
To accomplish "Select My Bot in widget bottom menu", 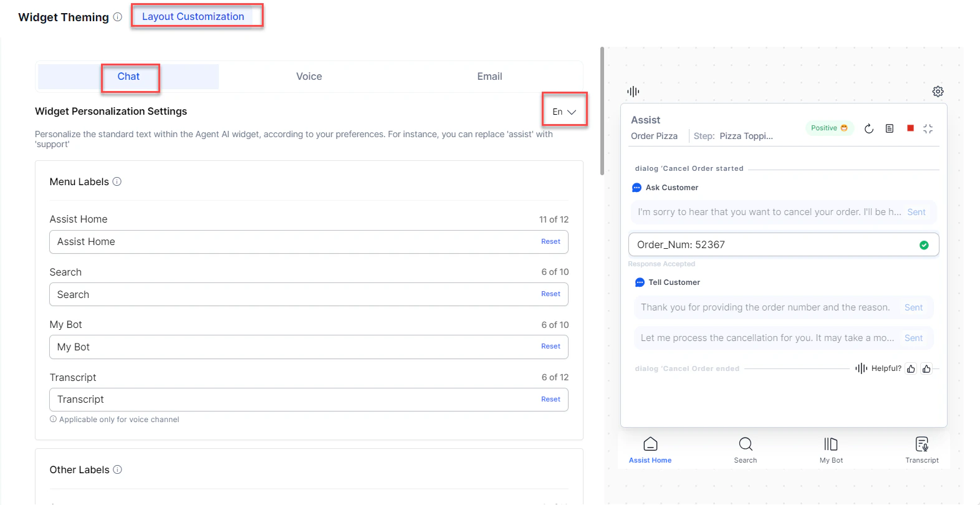I will [831, 450].
